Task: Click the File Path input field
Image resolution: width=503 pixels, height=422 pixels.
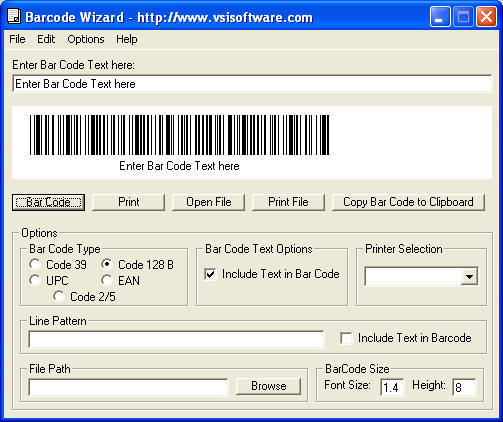Action: pos(128,387)
